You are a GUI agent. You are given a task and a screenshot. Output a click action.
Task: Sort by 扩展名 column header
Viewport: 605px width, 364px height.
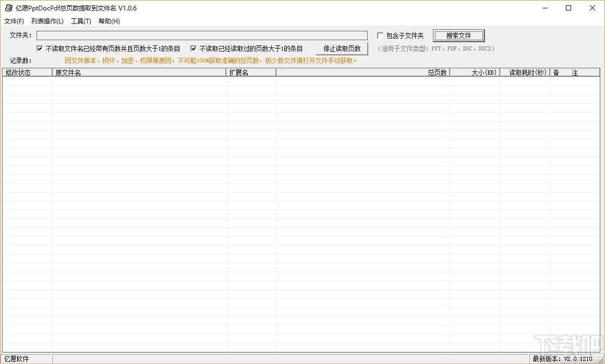point(251,72)
